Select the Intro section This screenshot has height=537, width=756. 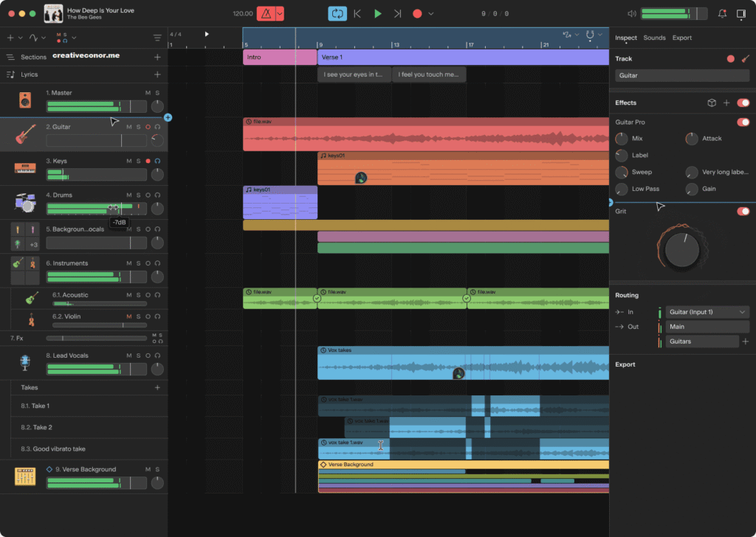click(x=280, y=57)
